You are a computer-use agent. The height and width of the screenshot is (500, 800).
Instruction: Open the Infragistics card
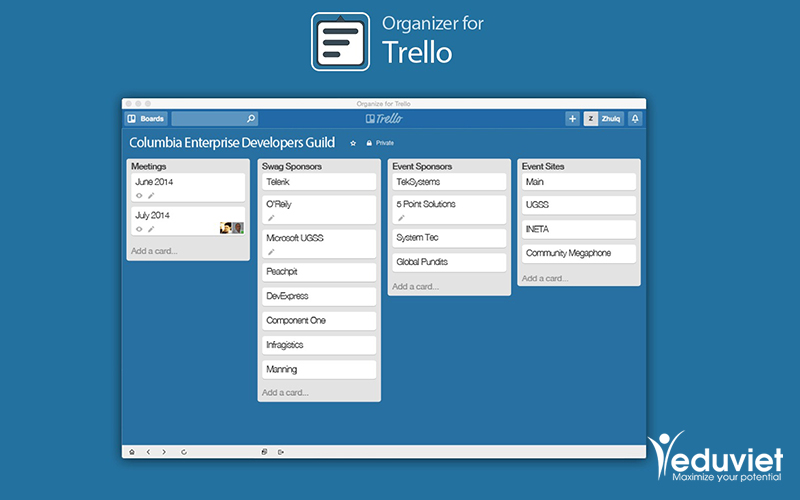click(319, 345)
